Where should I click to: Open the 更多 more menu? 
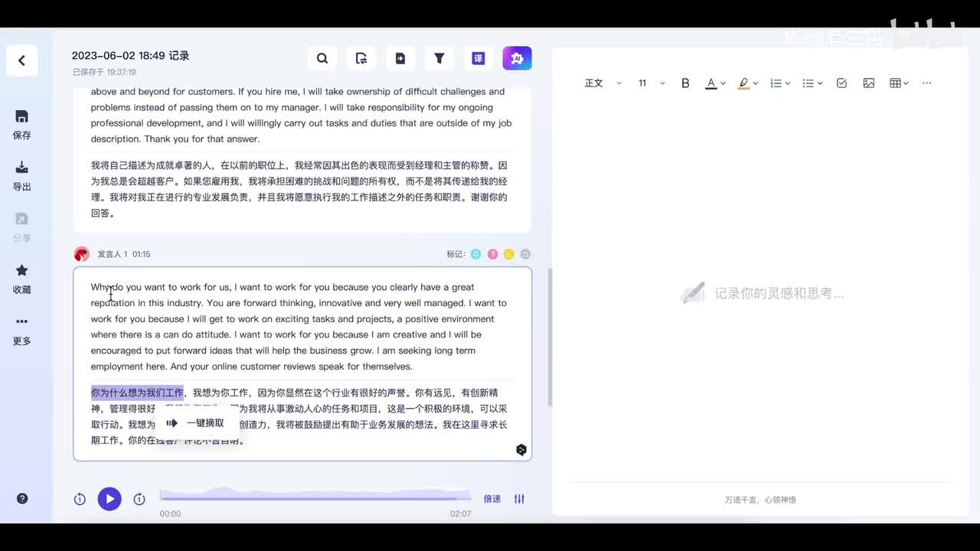21,330
